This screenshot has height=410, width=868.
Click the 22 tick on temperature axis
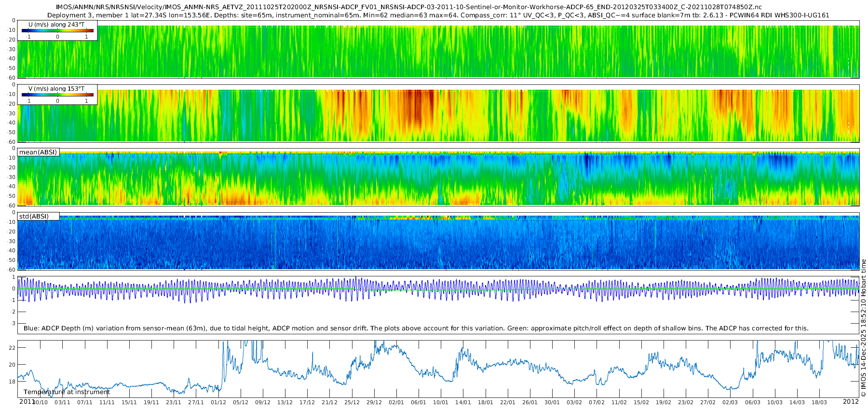[13, 348]
